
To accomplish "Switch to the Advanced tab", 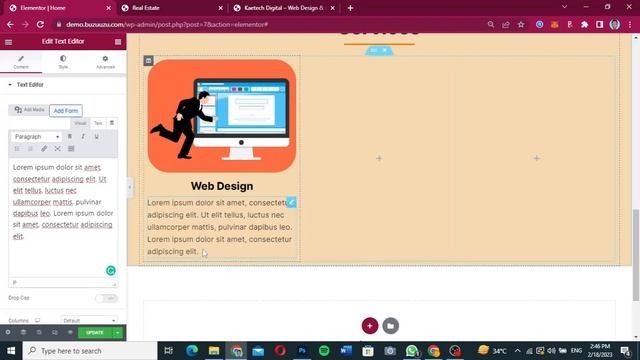I will point(105,62).
